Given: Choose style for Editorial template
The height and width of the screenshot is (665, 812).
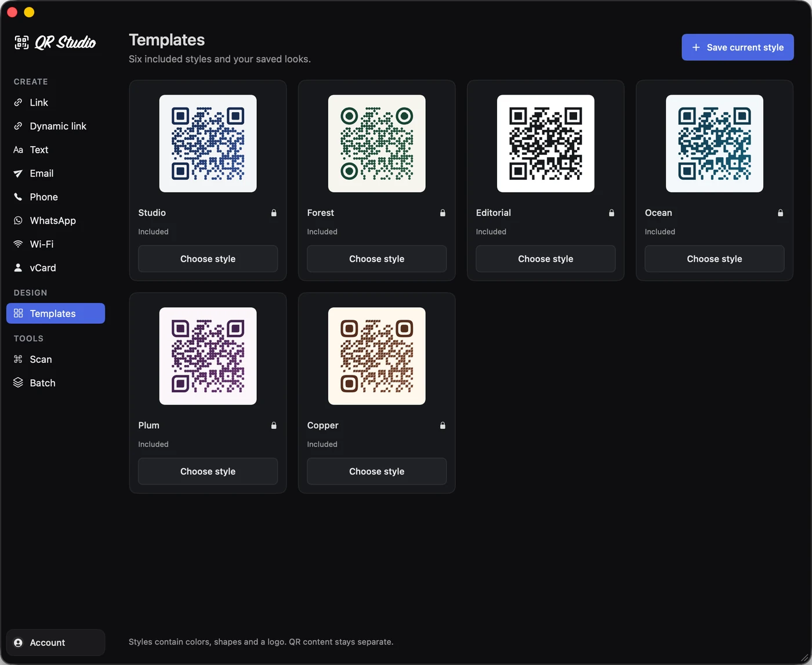Looking at the screenshot, I should tap(546, 259).
